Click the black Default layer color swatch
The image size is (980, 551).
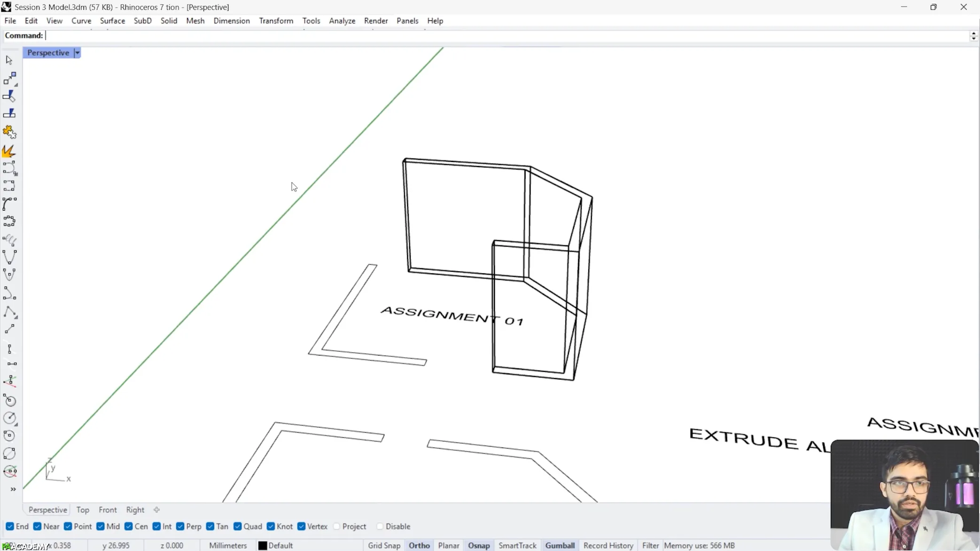pos(263,545)
